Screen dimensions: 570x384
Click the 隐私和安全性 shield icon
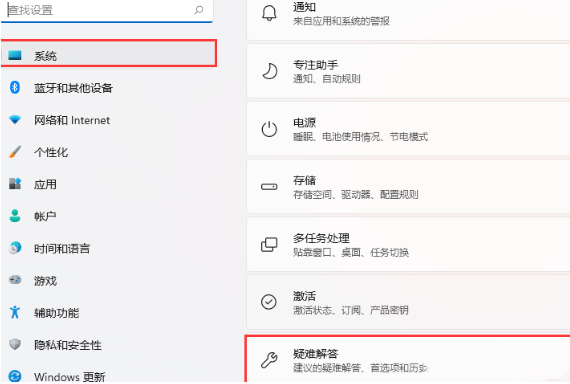[15, 344]
